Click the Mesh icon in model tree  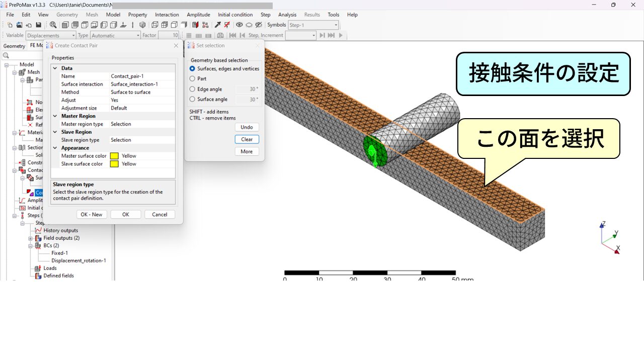(x=22, y=72)
